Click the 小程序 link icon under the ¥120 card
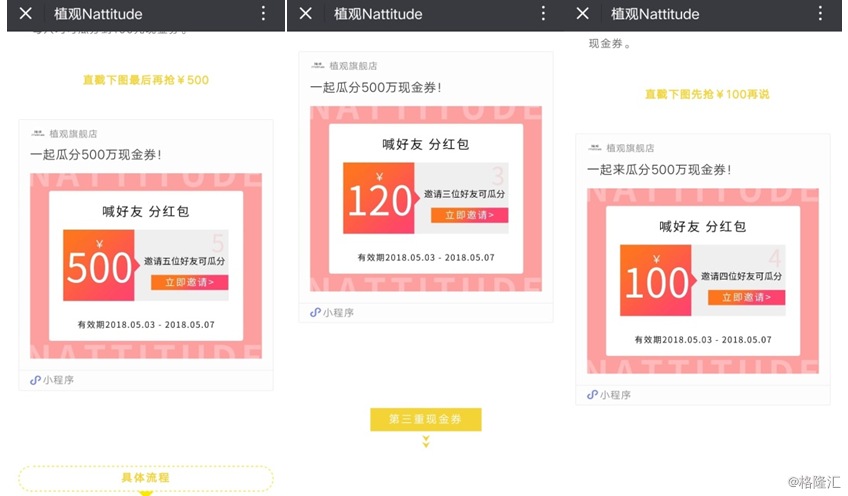The height and width of the screenshot is (496, 848). coord(315,313)
